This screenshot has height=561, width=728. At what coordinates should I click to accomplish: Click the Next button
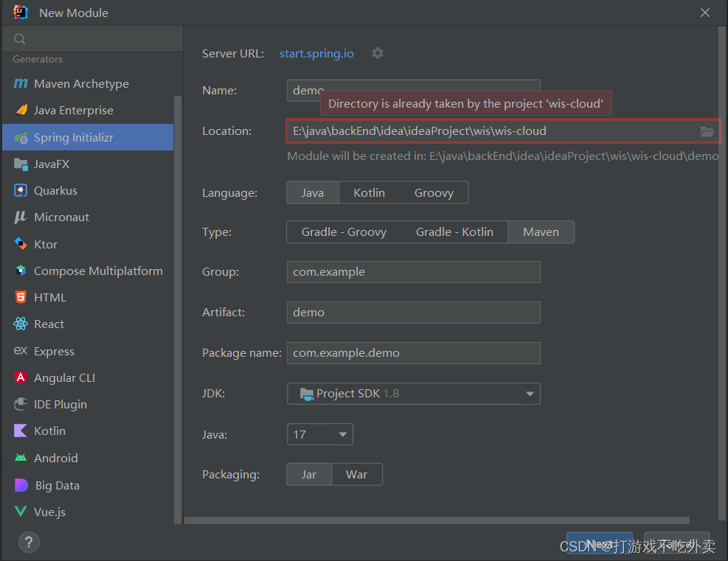coord(600,543)
